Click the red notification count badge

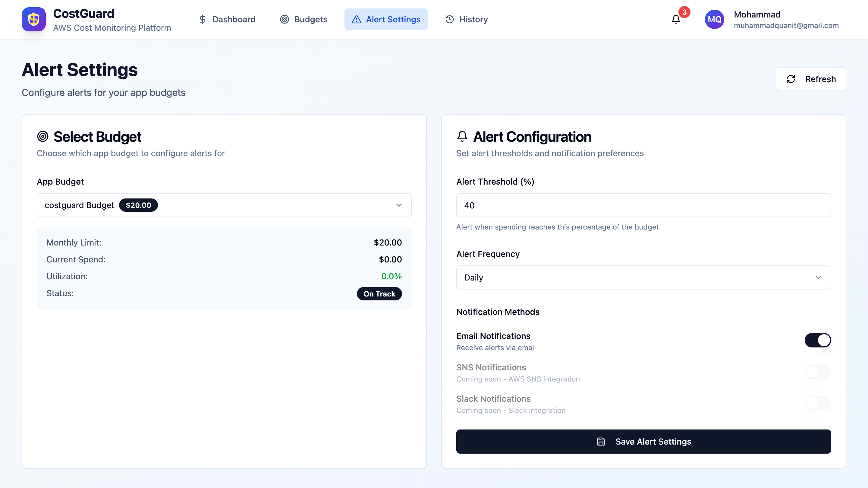[684, 12]
